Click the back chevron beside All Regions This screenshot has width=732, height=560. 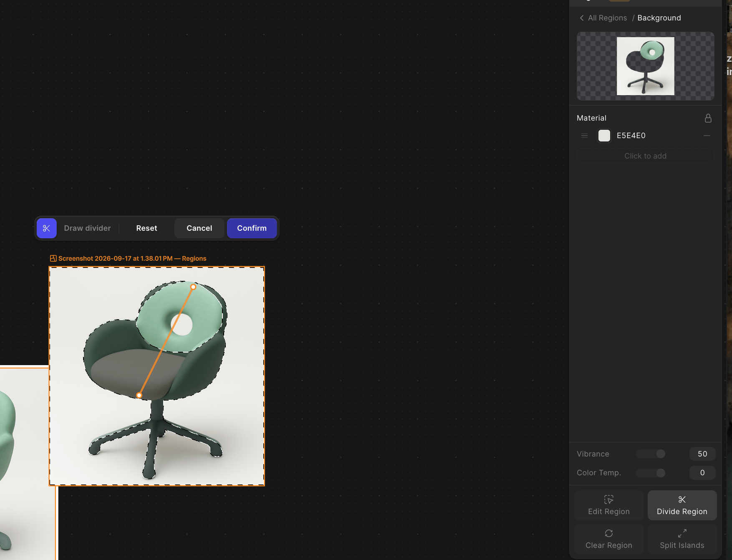point(581,18)
